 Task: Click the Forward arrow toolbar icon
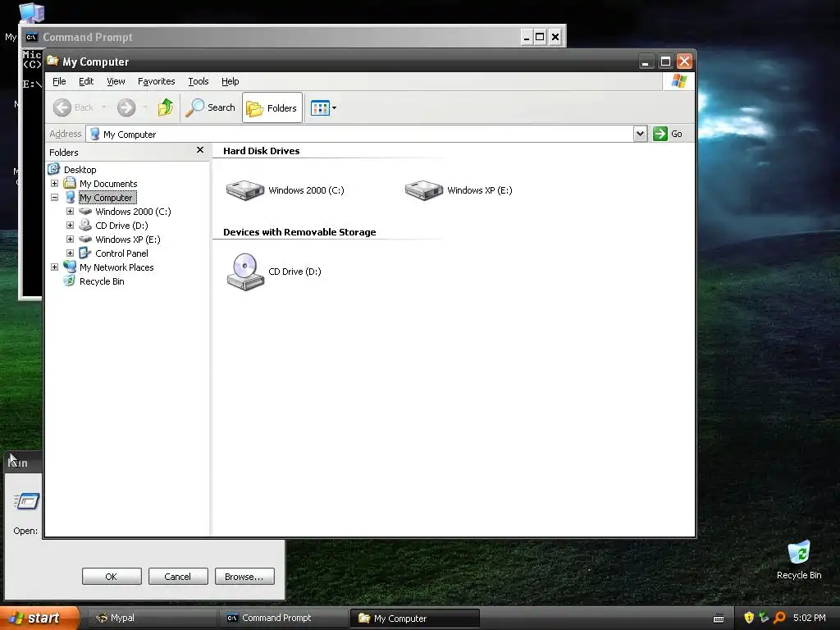pos(126,107)
